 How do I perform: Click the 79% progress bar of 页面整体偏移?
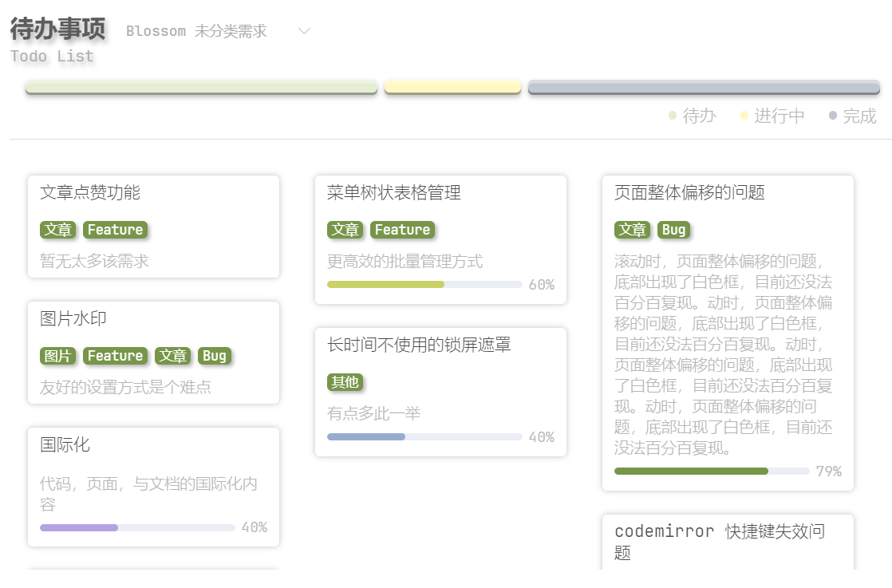coord(712,471)
